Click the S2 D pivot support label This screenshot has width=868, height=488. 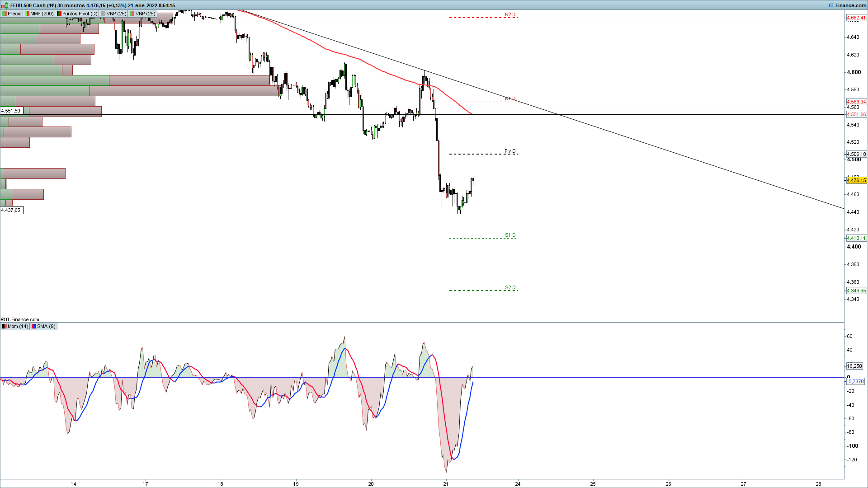(x=510, y=287)
